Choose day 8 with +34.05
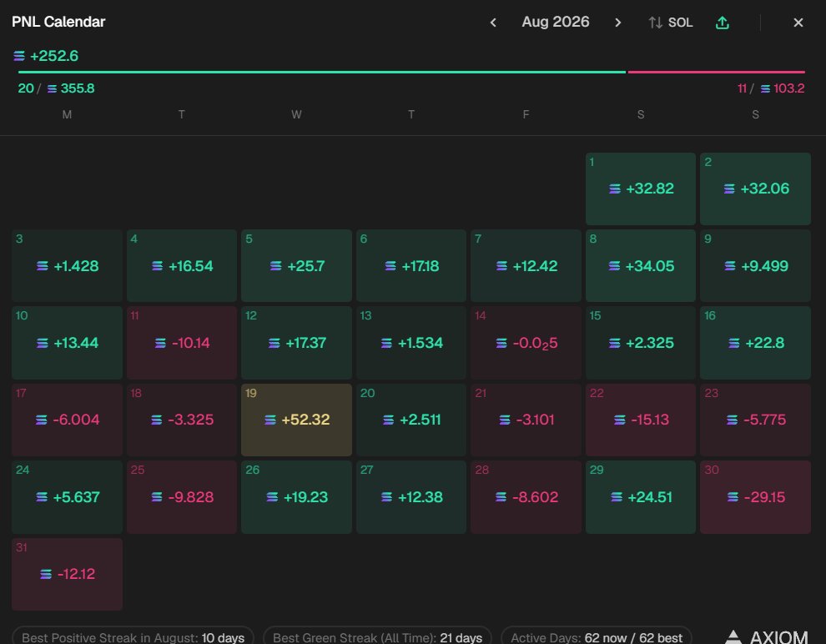The height and width of the screenshot is (644, 826). [x=641, y=266]
